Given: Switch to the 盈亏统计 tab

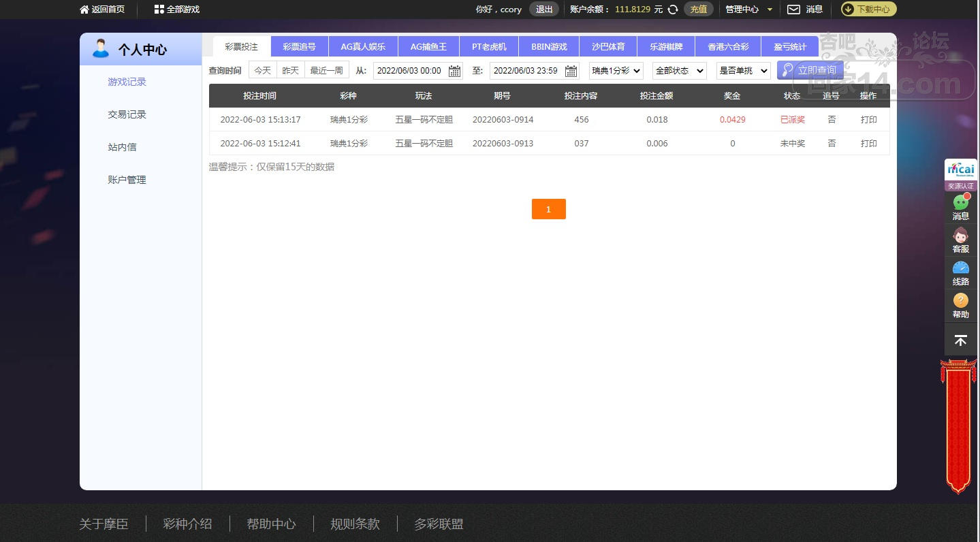Looking at the screenshot, I should point(790,47).
